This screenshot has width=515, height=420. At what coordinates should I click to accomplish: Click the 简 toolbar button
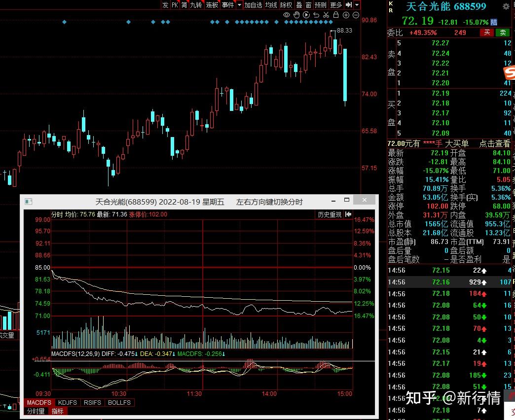pos(184,5)
